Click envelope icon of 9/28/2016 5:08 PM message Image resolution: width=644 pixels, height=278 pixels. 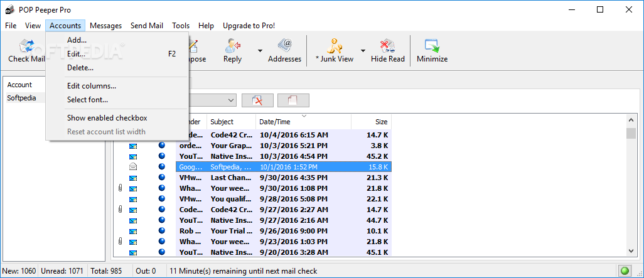tap(132, 199)
